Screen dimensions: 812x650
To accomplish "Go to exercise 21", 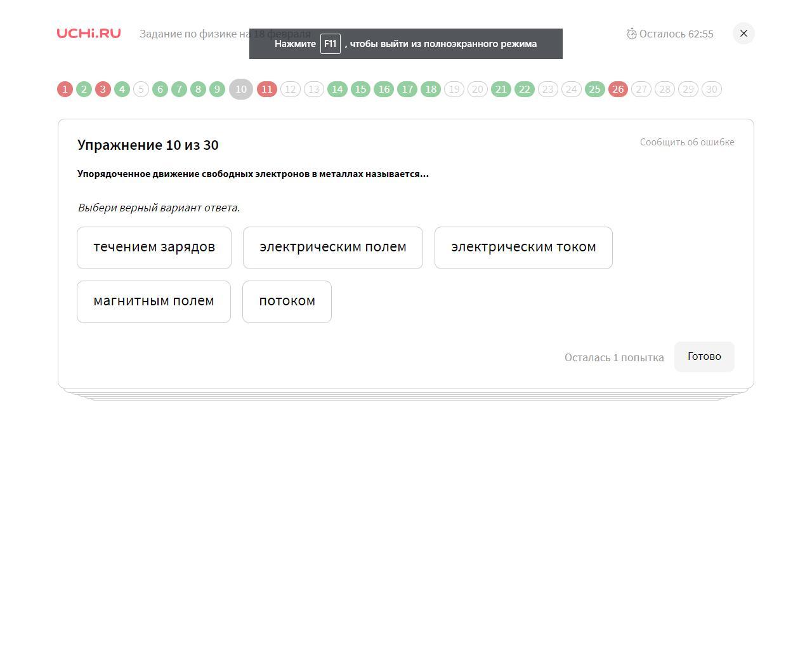I will tap(501, 90).
